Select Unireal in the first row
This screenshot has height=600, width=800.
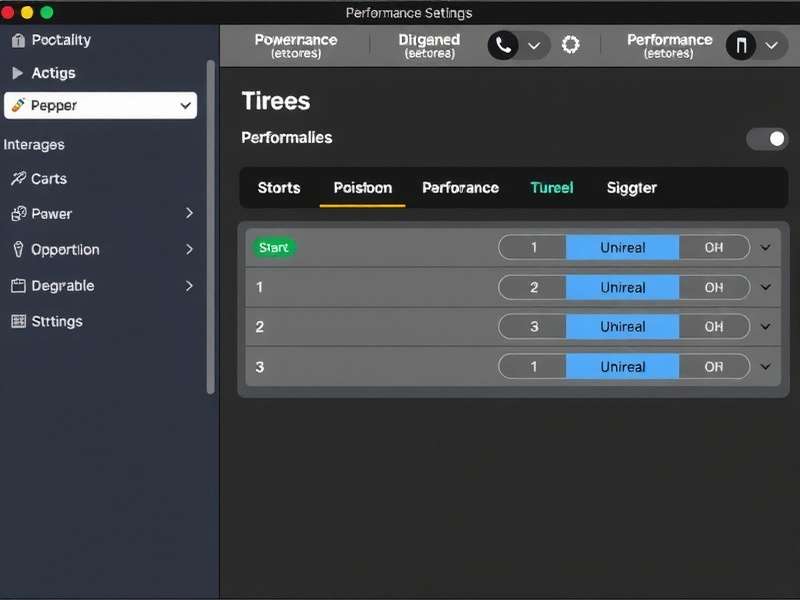point(622,247)
